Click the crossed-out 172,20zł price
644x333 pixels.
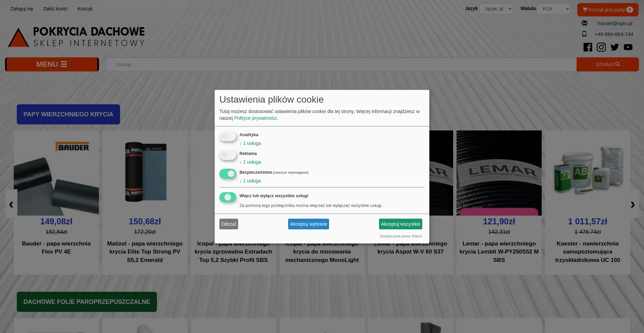(x=145, y=232)
